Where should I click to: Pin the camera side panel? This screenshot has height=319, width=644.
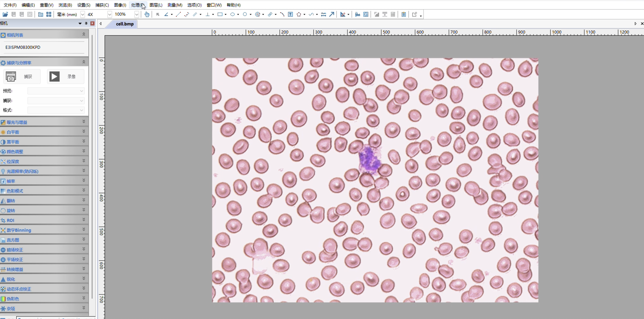(x=86, y=23)
